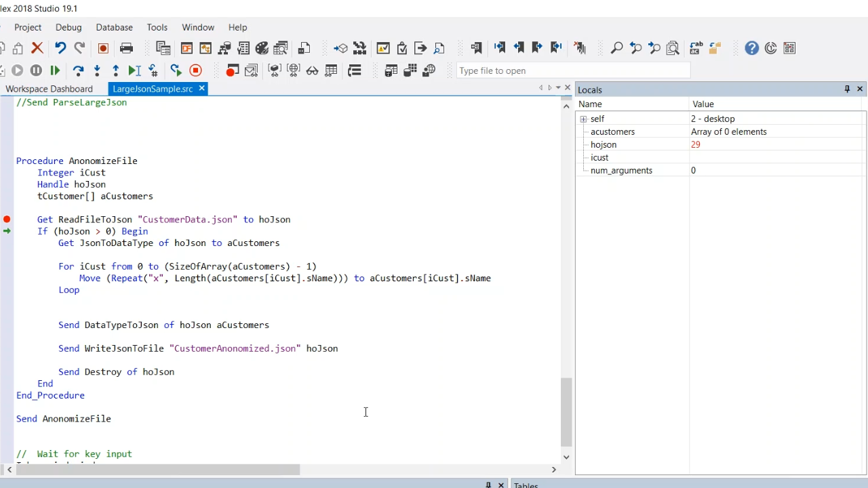The height and width of the screenshot is (488, 868).
Task: Open the Debug menu
Action: pyautogui.click(x=68, y=27)
